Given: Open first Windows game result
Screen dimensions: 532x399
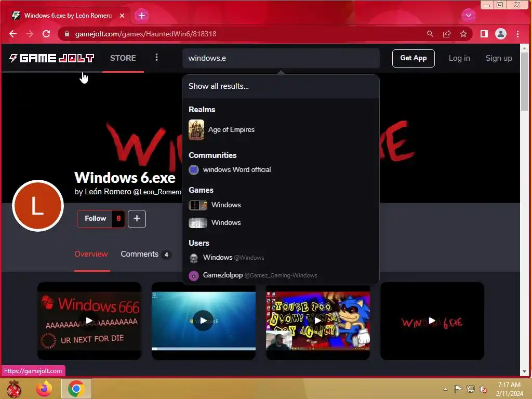Looking at the screenshot, I should pyautogui.click(x=281, y=205).
